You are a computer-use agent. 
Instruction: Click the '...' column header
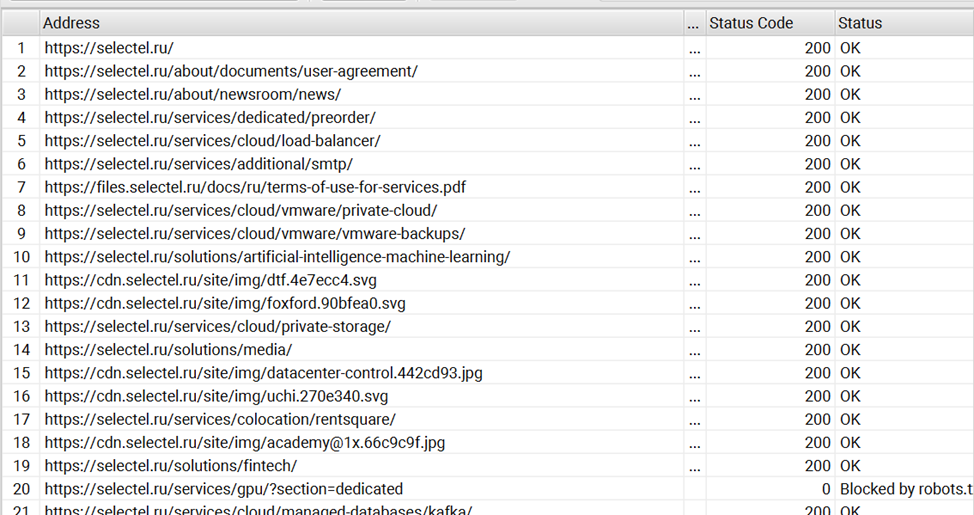point(694,23)
